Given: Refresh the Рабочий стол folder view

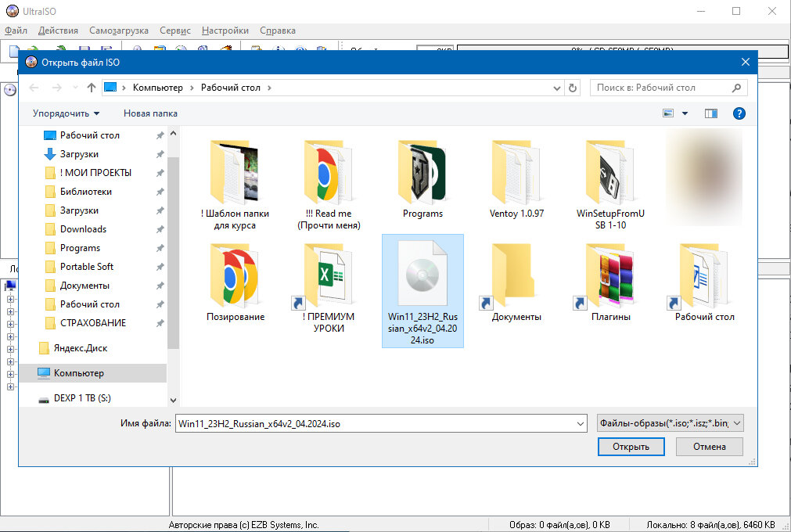Looking at the screenshot, I should point(573,88).
